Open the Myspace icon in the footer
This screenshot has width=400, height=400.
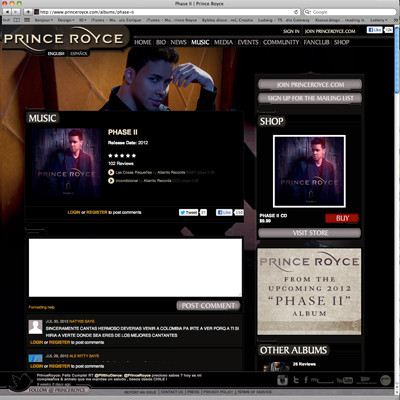click(x=322, y=380)
